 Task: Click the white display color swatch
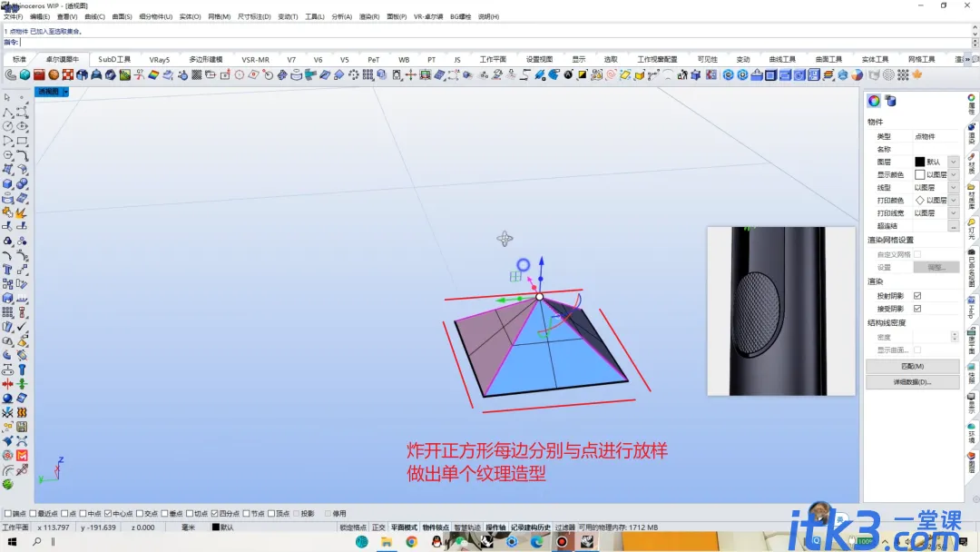point(919,175)
